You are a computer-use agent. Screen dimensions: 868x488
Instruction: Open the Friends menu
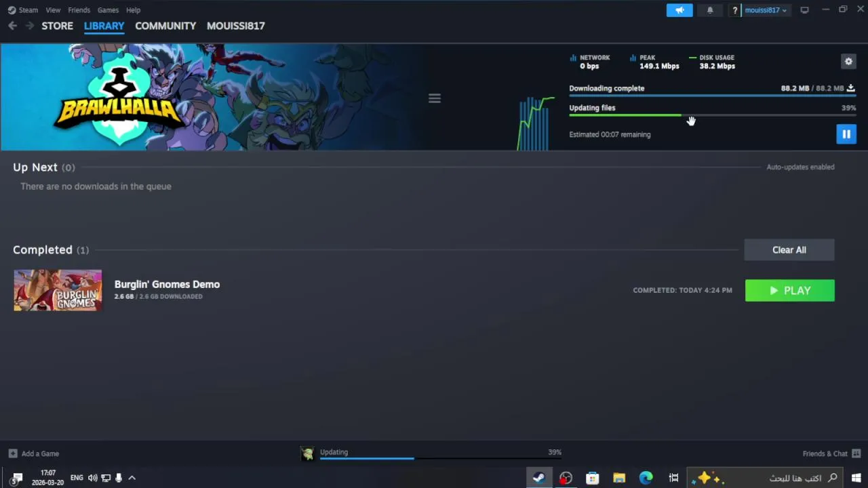(x=79, y=10)
